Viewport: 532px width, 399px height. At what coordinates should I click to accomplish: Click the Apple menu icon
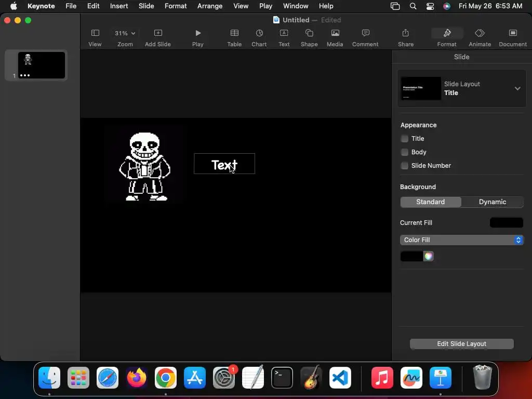pyautogui.click(x=14, y=6)
